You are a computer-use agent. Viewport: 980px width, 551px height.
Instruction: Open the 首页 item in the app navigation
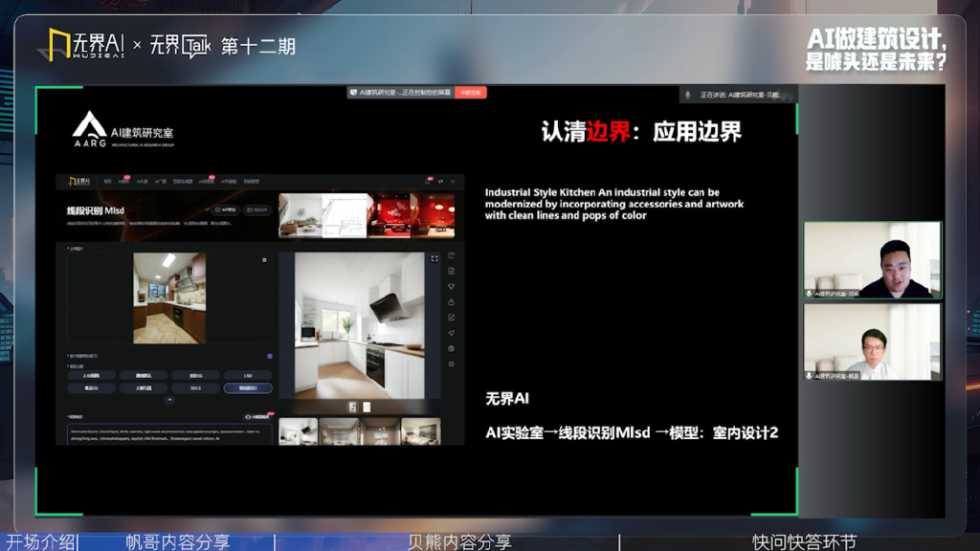(x=107, y=181)
